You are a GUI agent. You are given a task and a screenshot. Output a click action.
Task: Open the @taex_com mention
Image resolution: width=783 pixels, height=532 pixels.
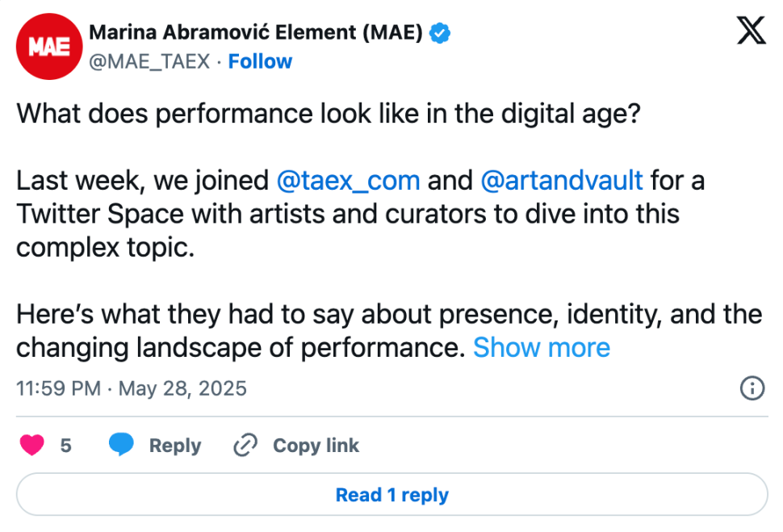tap(348, 180)
